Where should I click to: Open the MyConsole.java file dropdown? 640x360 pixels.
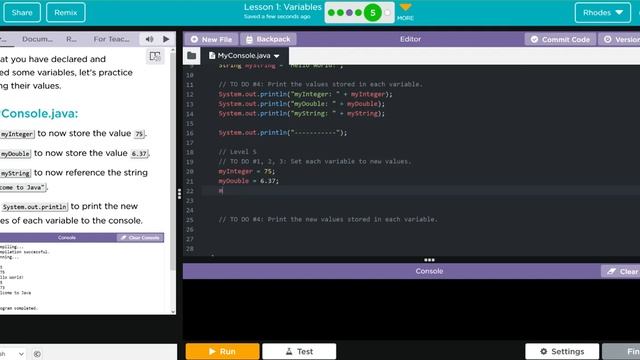(x=277, y=56)
